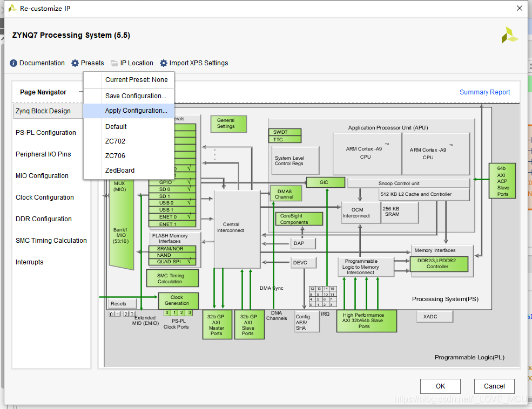532x409 pixels.
Task: Confirm with the OK button
Action: pyautogui.click(x=440, y=386)
